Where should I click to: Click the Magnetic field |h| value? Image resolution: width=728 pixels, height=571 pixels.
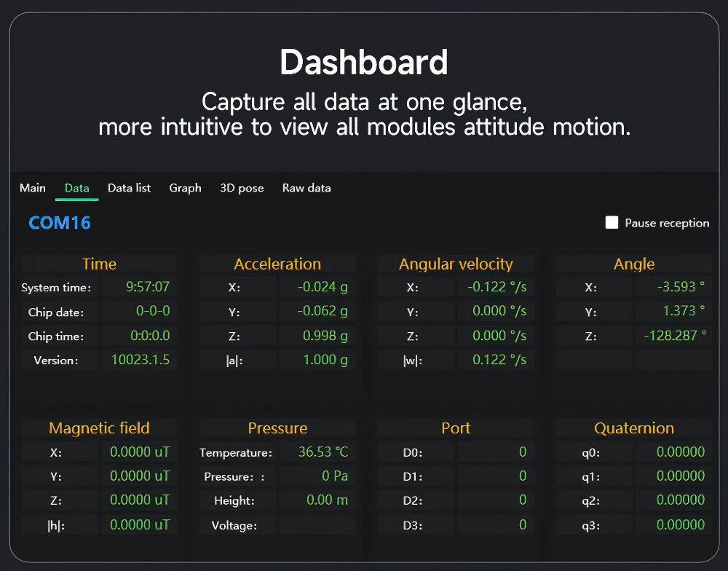click(x=138, y=525)
